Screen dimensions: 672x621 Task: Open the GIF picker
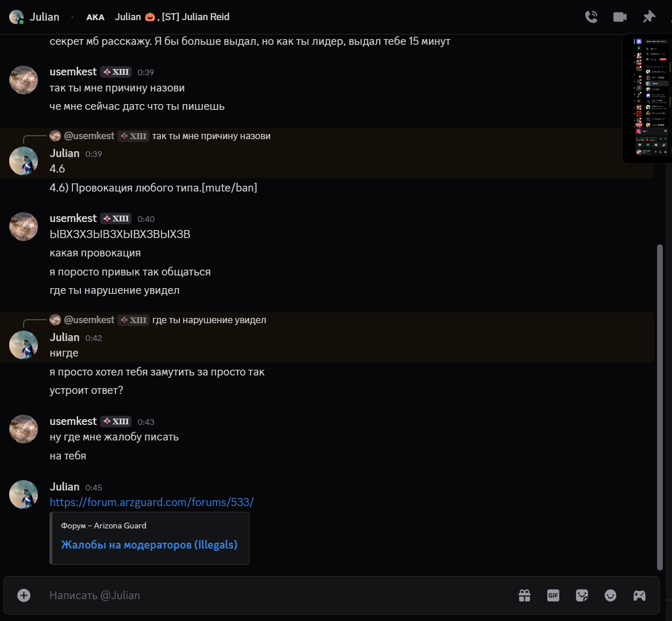553,596
